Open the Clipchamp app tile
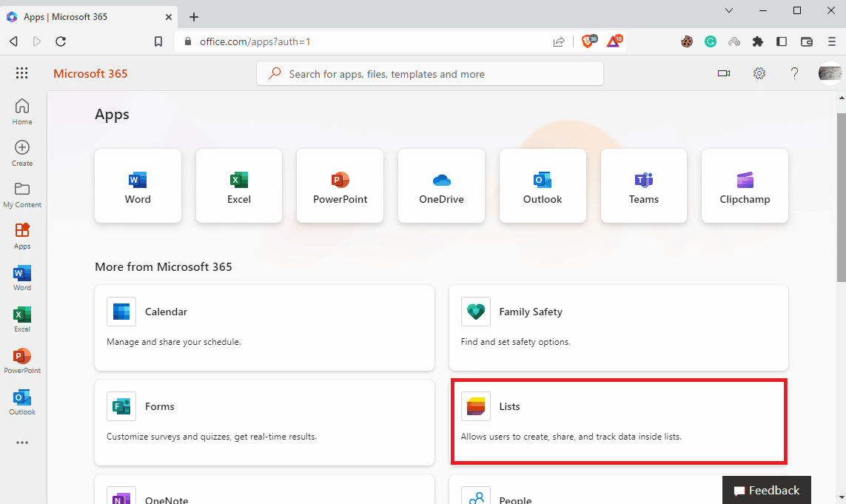Image resolution: width=846 pixels, height=504 pixels. (x=745, y=186)
